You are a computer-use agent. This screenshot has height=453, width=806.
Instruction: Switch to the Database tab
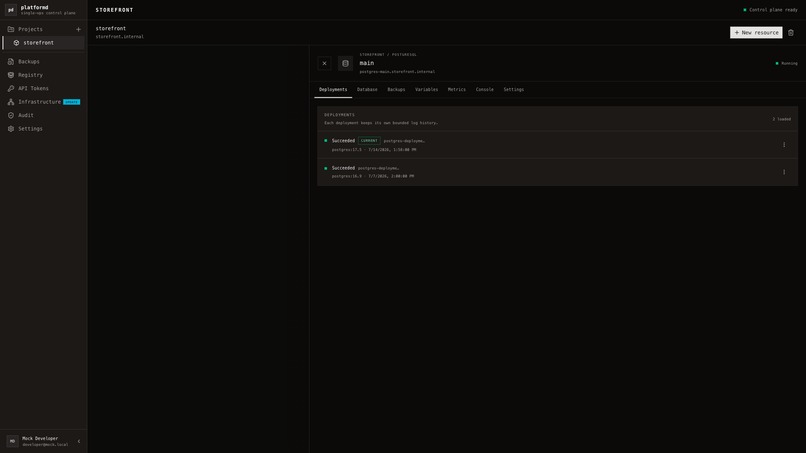367,89
